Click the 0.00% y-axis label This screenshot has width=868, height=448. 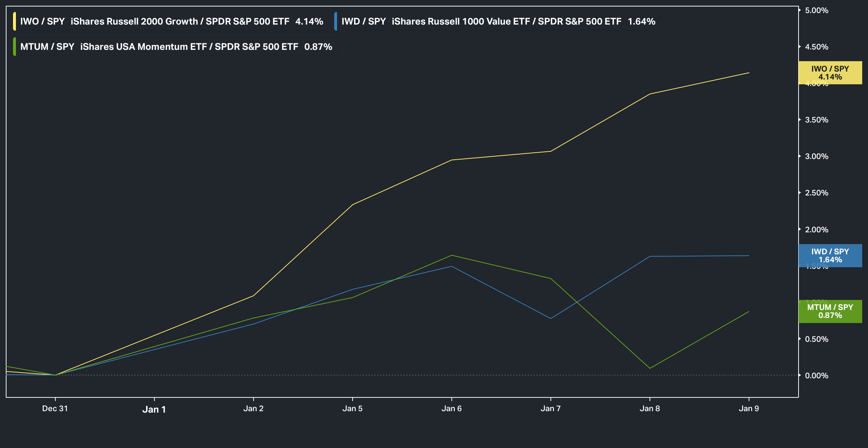817,376
